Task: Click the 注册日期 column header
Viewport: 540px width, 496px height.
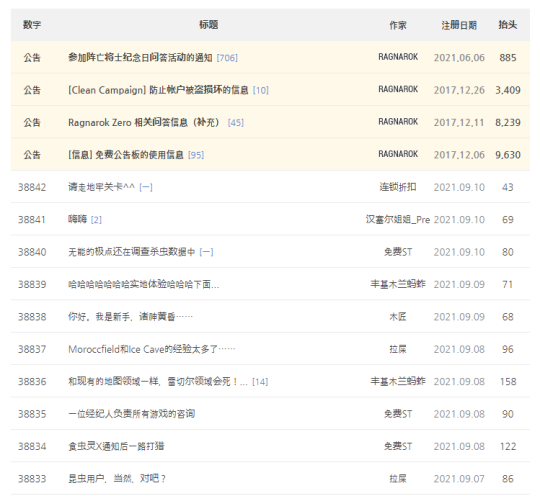Action: (459, 25)
